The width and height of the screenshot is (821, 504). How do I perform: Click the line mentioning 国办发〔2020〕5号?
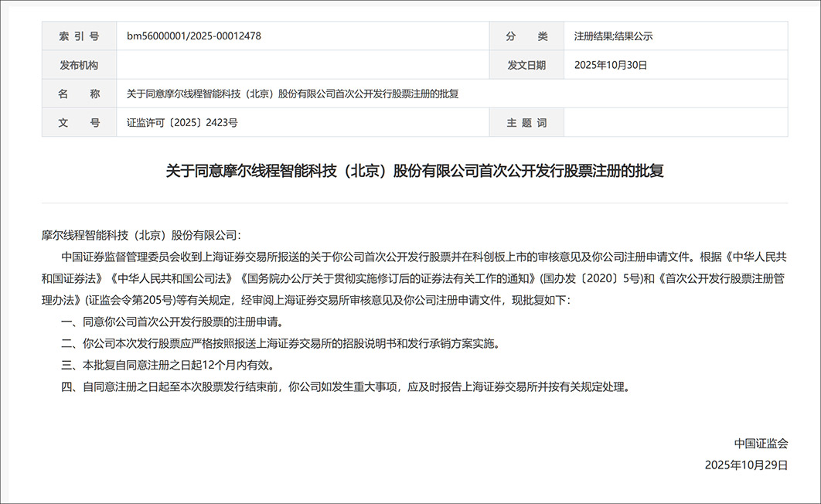pos(413,278)
